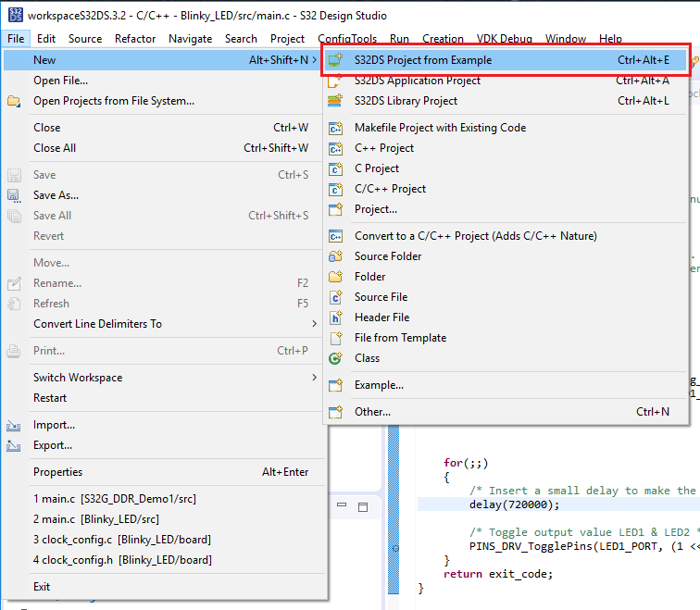Click the Export icon in File menu
The width and height of the screenshot is (700, 610).
[x=14, y=445]
